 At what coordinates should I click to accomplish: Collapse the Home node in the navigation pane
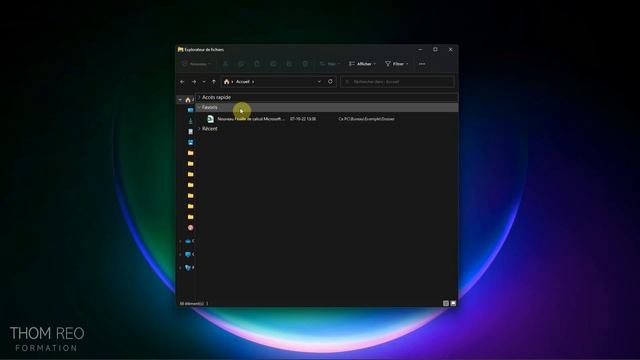coord(180,100)
